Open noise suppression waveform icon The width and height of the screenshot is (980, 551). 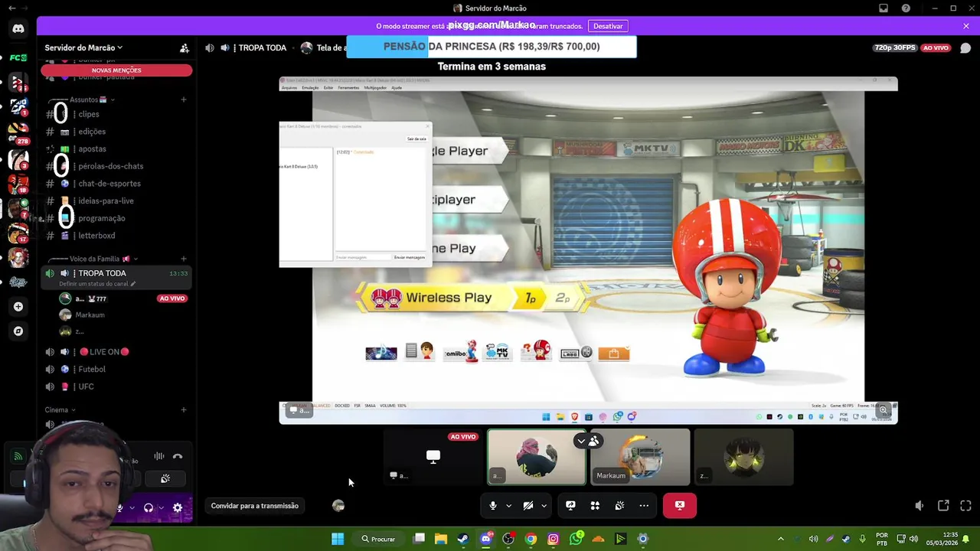pyautogui.click(x=159, y=456)
